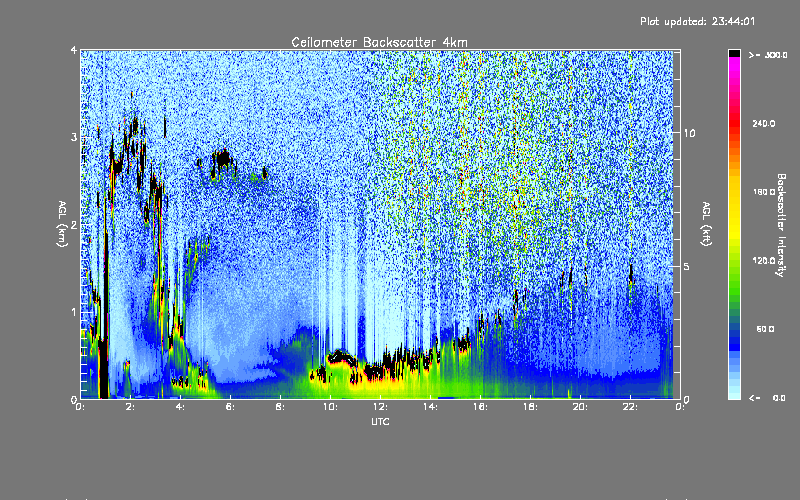The image size is (800, 500).
Task: Click the '5' tick on the kft axis
Action: pyautogui.click(x=687, y=266)
